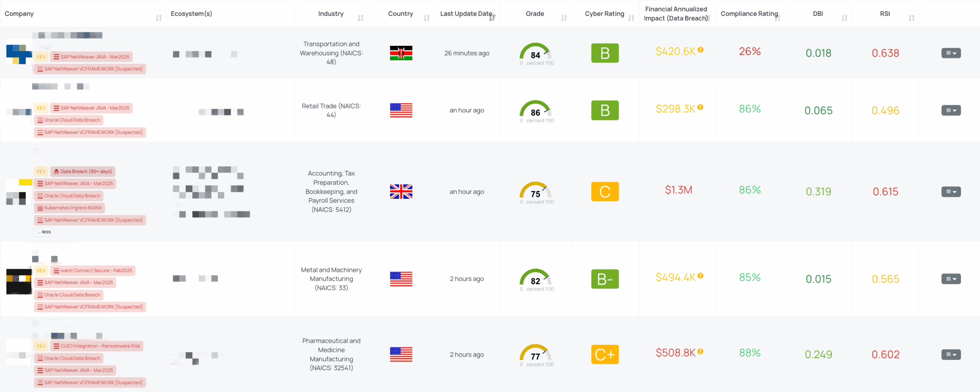The width and height of the screenshot is (980, 392).
Task: Click the orange C+ cyber rating badge
Action: (605, 355)
